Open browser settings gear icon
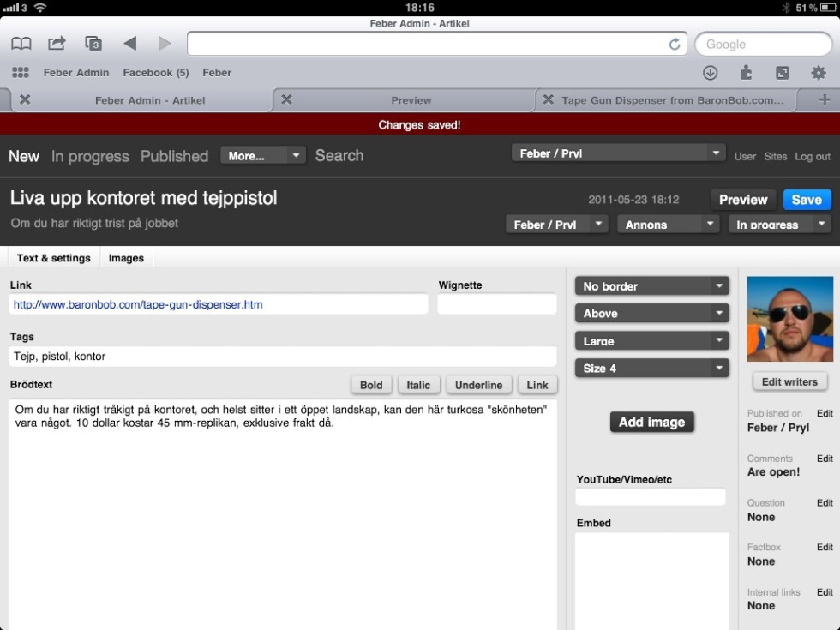The image size is (840, 630). coord(819,73)
